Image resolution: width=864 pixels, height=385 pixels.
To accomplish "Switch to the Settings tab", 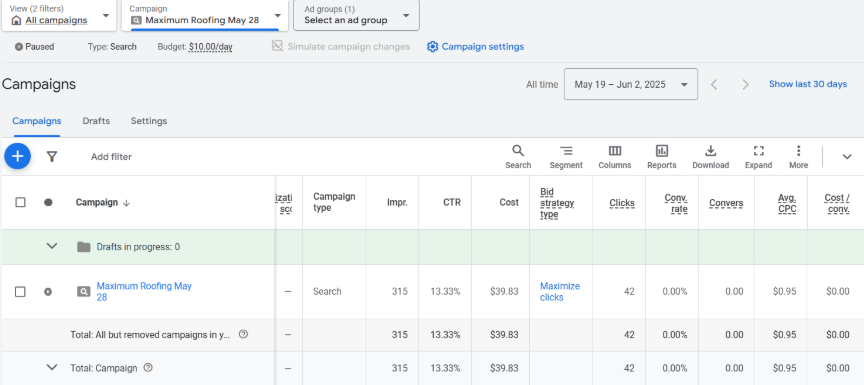I will point(149,121).
